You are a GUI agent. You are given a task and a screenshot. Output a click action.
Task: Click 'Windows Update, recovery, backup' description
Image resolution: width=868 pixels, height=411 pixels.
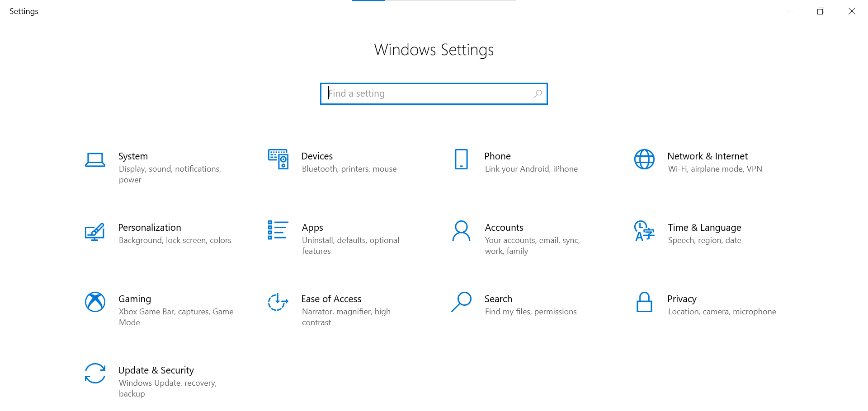168,388
